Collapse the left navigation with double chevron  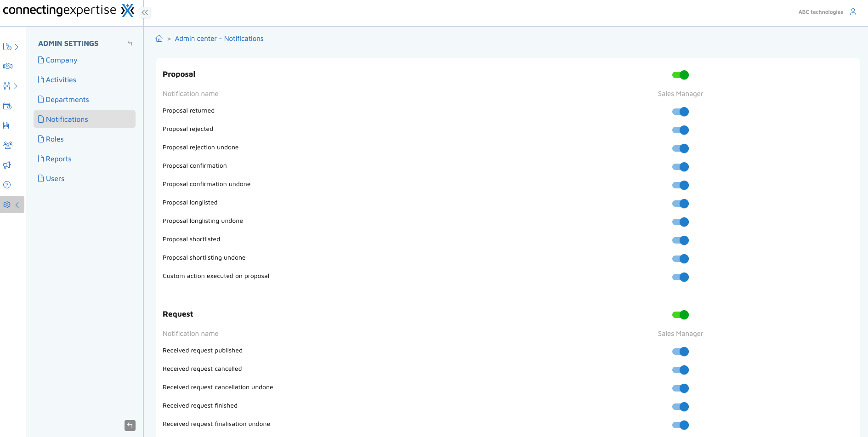coord(145,12)
